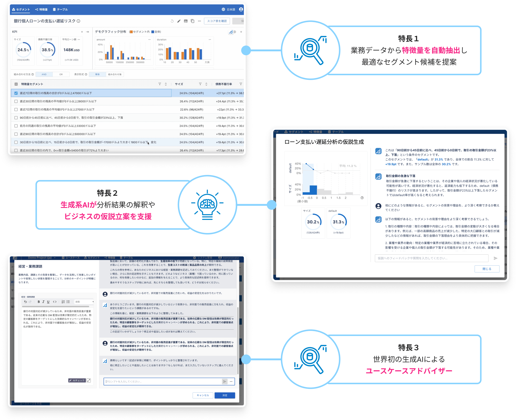Open the セグメント tab in segment dashboard
This screenshot has width=517, height=420.
pos(21,9)
